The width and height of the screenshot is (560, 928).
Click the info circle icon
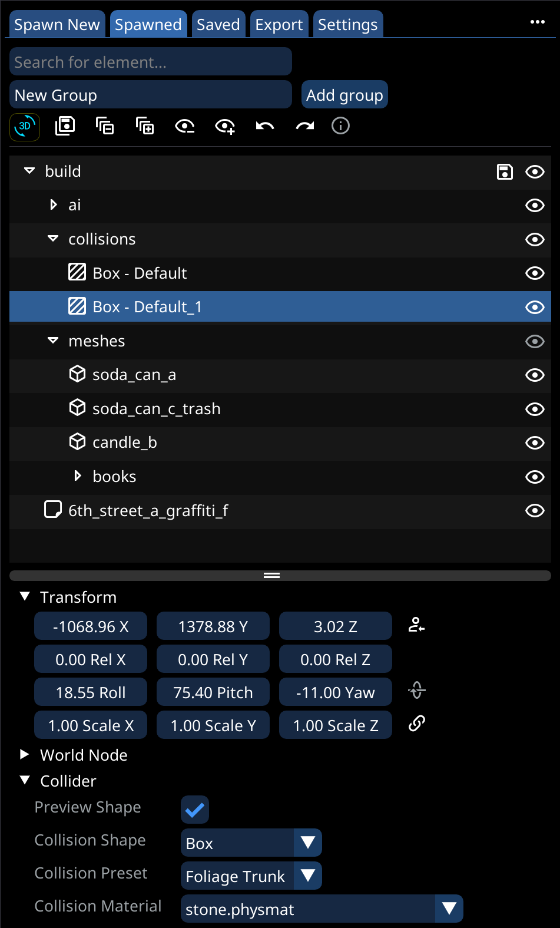coord(340,126)
